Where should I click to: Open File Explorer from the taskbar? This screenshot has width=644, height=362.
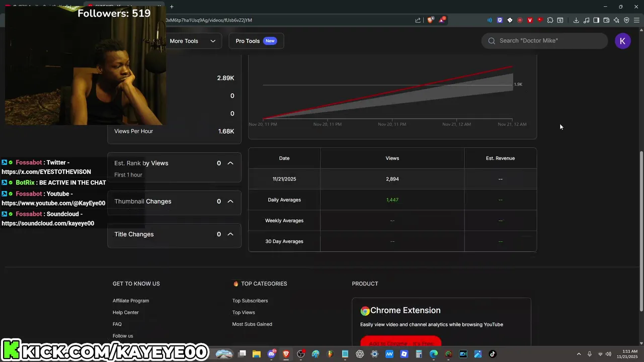[257, 354]
